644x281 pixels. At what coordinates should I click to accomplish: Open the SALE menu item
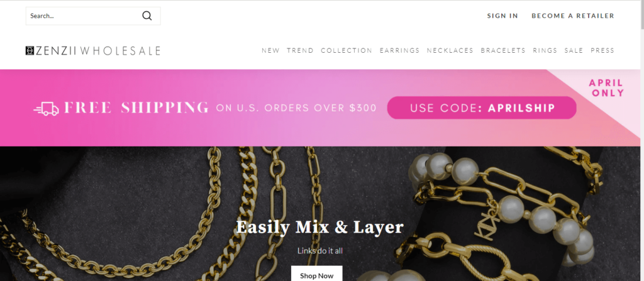coord(574,50)
